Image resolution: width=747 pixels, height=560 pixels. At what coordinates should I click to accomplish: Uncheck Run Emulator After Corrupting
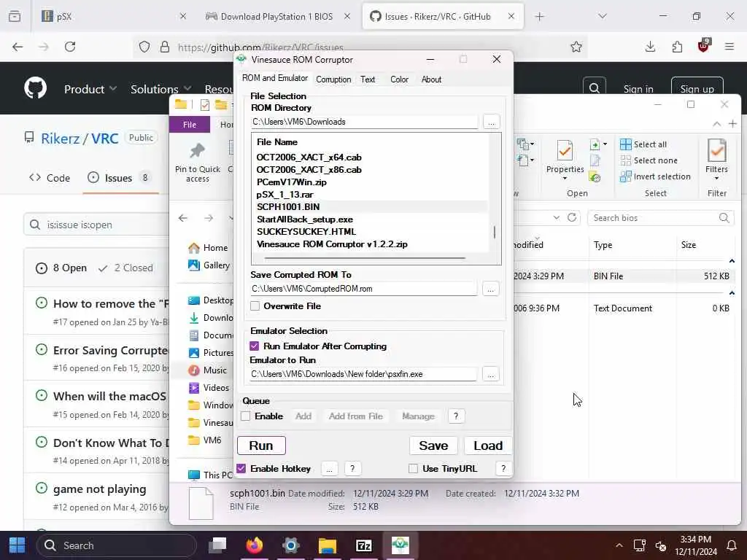point(255,346)
